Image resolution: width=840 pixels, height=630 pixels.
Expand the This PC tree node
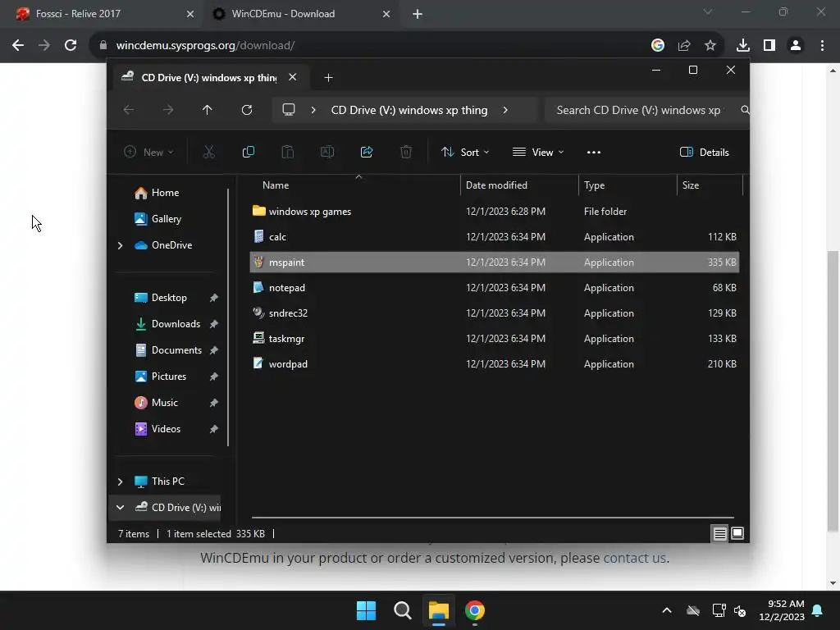pos(120,482)
